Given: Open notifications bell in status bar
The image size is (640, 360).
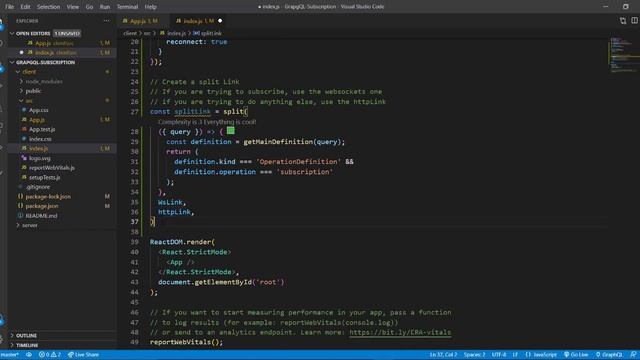Looking at the screenshot, I should pyautogui.click(x=633, y=355).
